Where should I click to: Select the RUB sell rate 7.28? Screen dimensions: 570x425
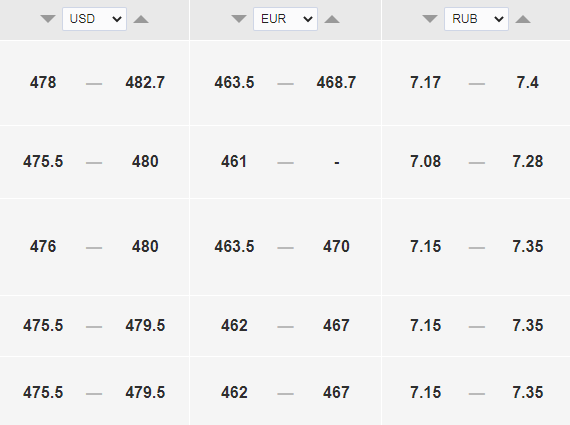coord(527,161)
